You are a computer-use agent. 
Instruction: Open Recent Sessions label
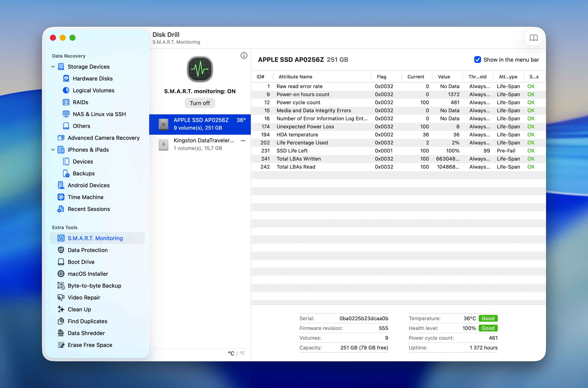(89, 209)
